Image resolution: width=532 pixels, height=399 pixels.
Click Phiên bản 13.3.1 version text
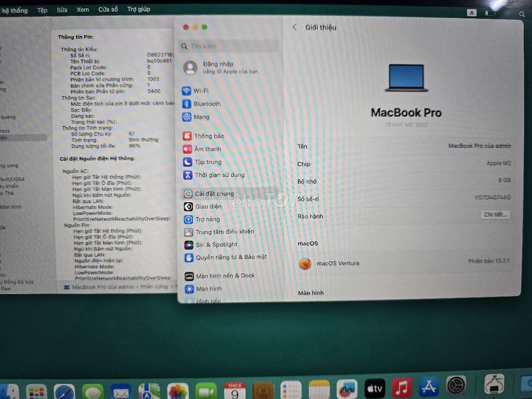coord(488,261)
